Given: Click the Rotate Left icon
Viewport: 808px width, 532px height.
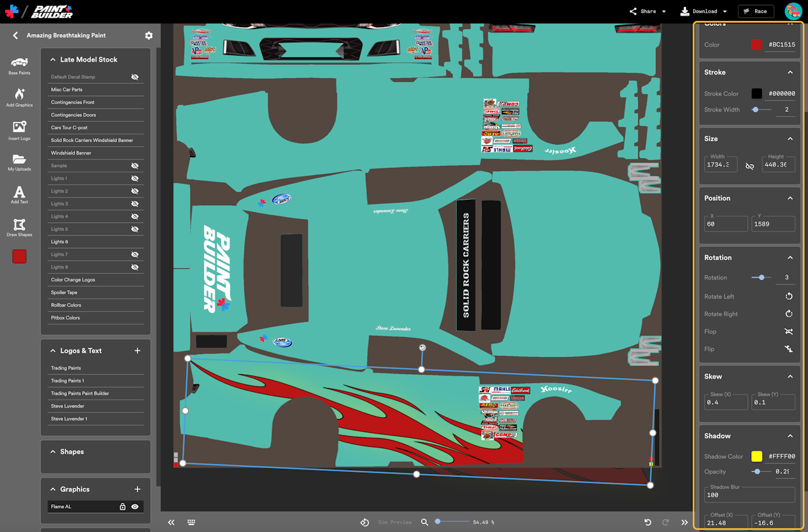Looking at the screenshot, I should 788,297.
